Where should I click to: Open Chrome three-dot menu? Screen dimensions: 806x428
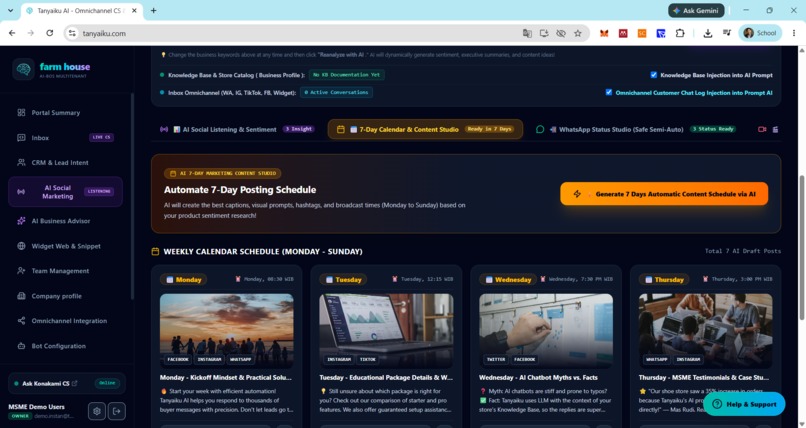pos(794,33)
